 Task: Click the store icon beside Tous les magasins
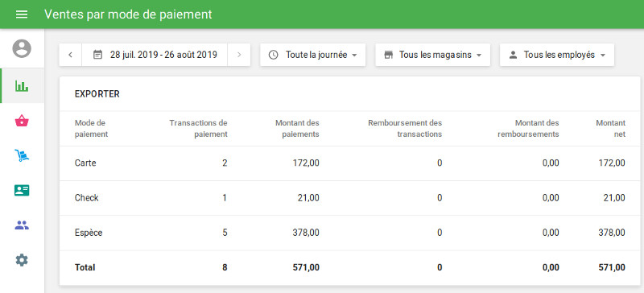389,55
